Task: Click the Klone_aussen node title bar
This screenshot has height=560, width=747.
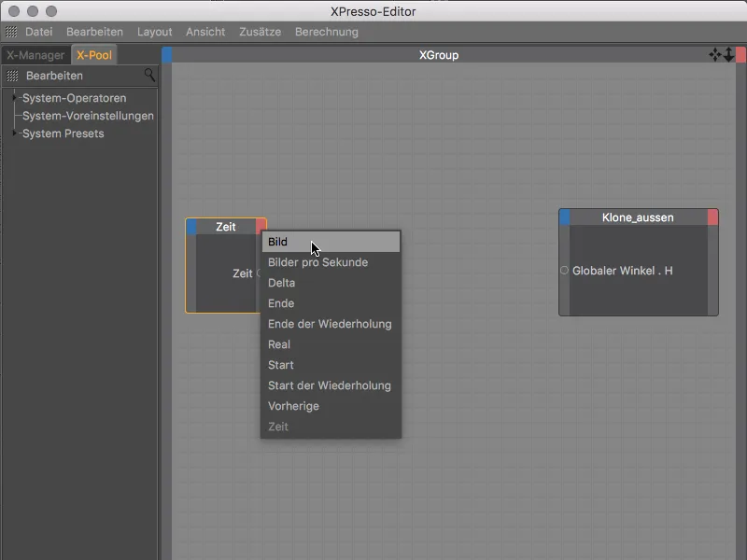Action: pos(638,217)
